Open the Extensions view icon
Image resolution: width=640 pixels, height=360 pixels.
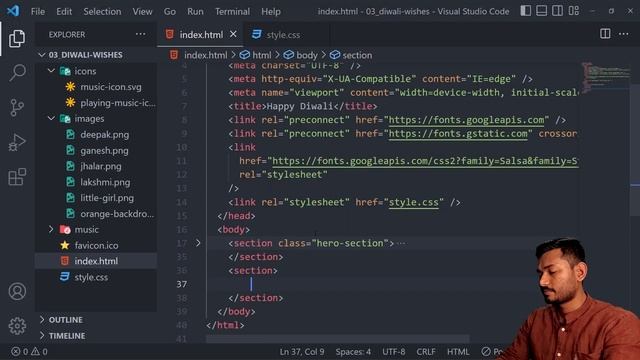point(17,177)
